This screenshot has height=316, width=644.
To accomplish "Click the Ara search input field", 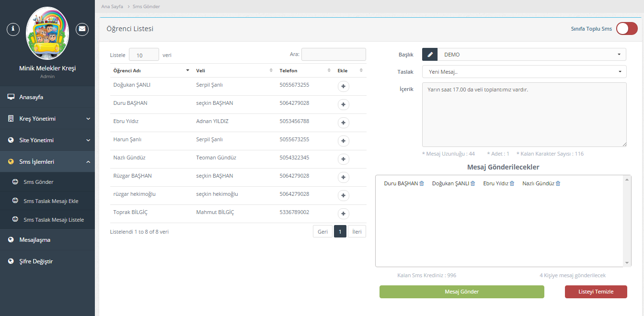I will (x=333, y=54).
